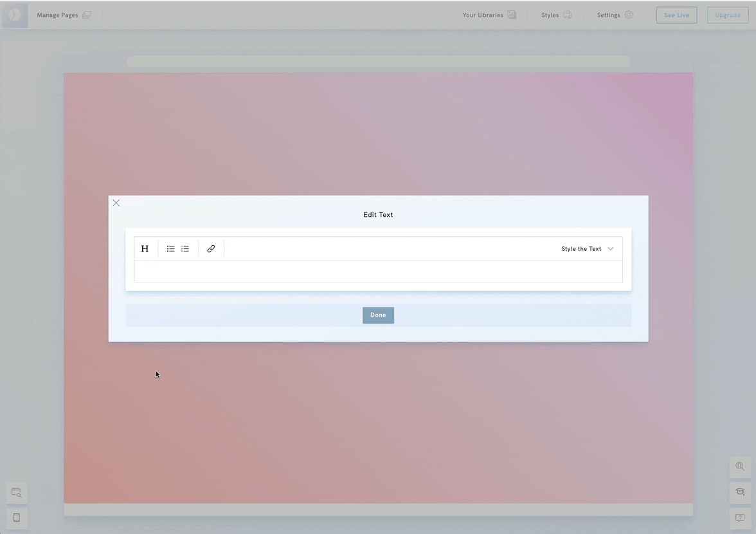
Task: Switch to mobile device preview icon
Action: (17, 518)
